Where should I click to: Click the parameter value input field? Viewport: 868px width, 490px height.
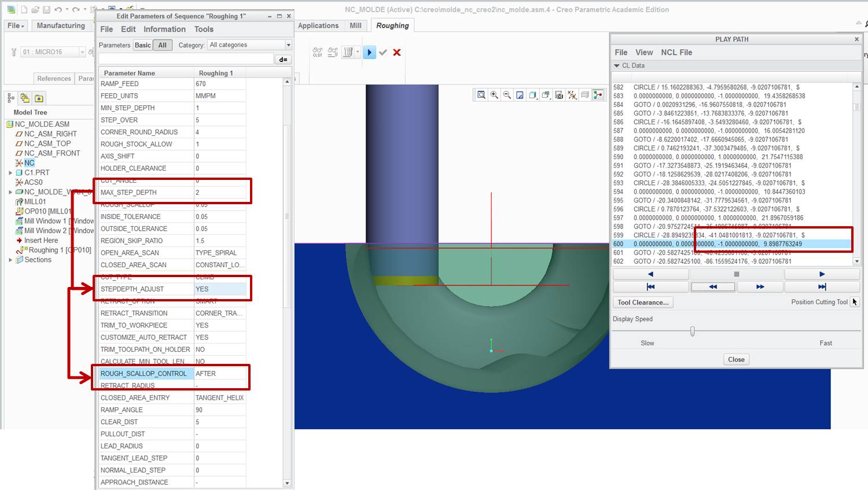pos(186,59)
